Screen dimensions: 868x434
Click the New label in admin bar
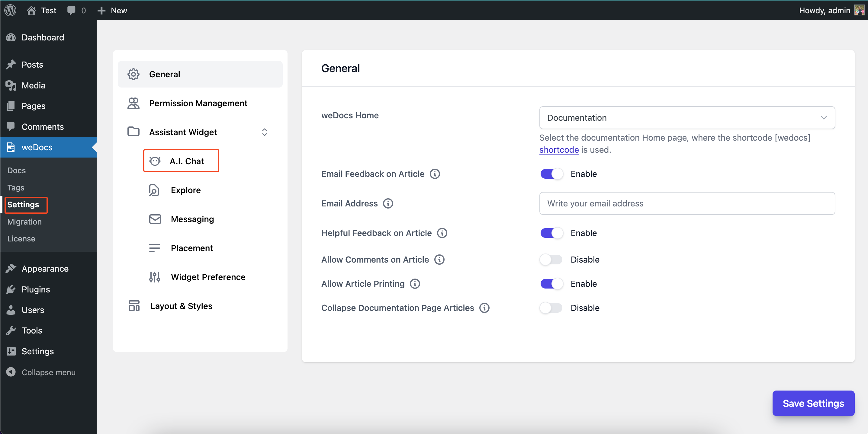[x=119, y=11]
